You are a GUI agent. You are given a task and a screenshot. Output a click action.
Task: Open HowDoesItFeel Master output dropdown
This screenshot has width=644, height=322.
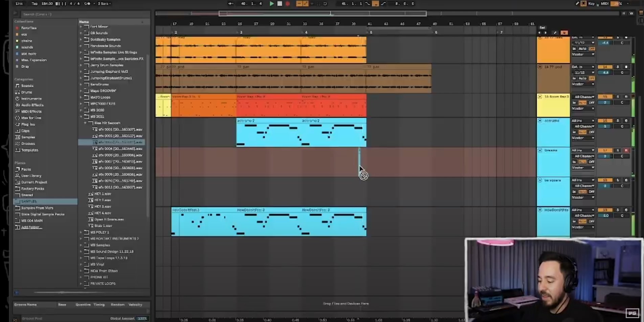click(x=583, y=227)
